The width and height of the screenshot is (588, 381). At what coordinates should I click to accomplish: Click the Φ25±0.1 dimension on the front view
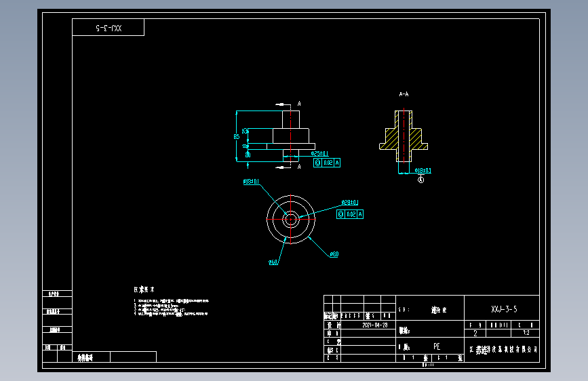pos(319,153)
